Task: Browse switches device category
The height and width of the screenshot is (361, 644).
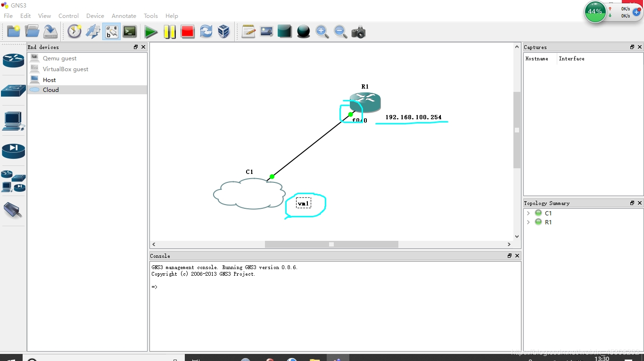Action: [13, 90]
